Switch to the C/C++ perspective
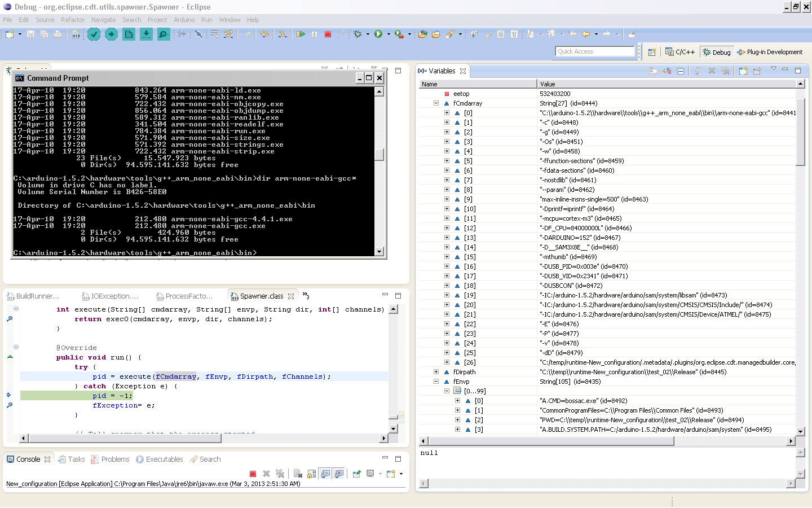812x508 pixels. point(680,52)
